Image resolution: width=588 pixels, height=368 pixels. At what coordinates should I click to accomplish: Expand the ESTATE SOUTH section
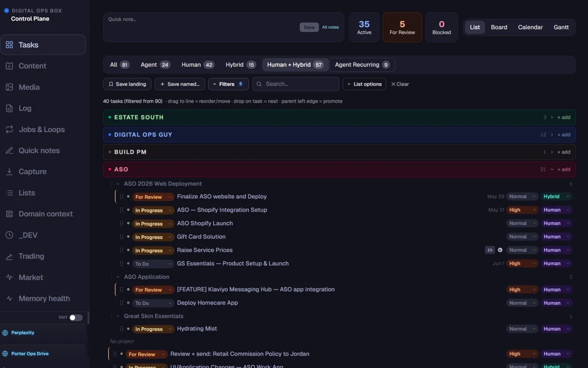[552, 117]
